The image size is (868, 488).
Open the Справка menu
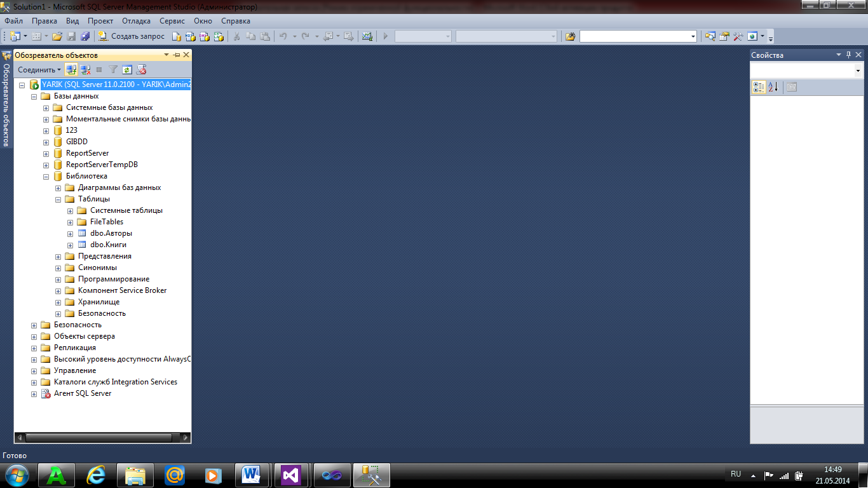tap(236, 21)
